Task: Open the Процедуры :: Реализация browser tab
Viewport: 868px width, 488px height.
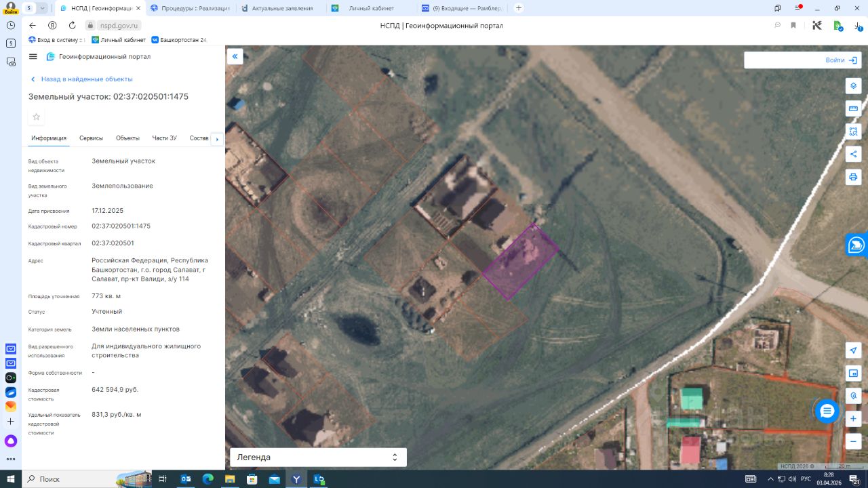Action: pyautogui.click(x=191, y=8)
